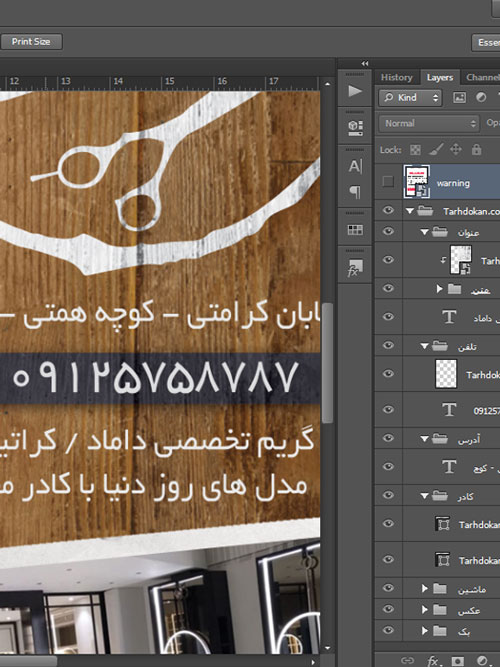
Task: Open the Kind filter dropdown
Action: click(x=410, y=97)
